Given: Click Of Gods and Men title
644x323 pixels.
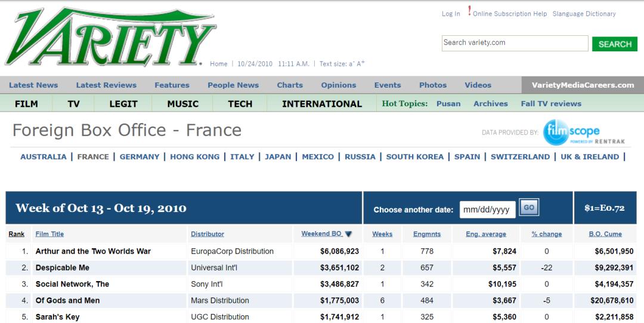Looking at the screenshot, I should [68, 301].
